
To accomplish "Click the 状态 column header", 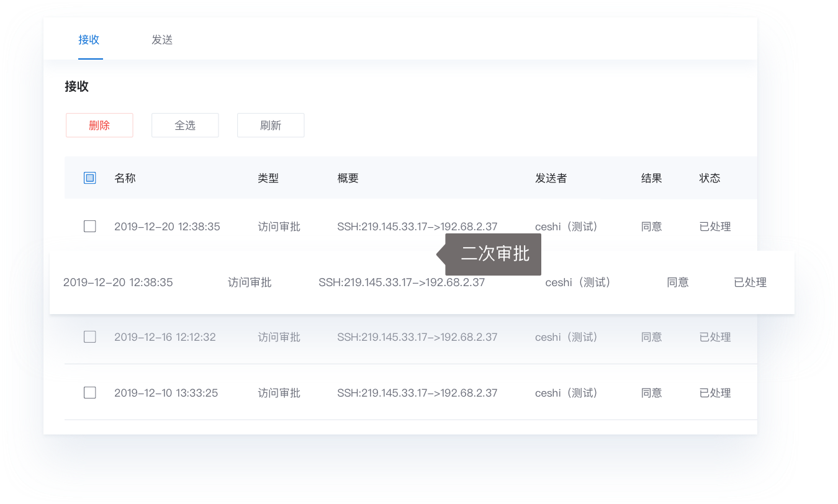I will [x=710, y=178].
